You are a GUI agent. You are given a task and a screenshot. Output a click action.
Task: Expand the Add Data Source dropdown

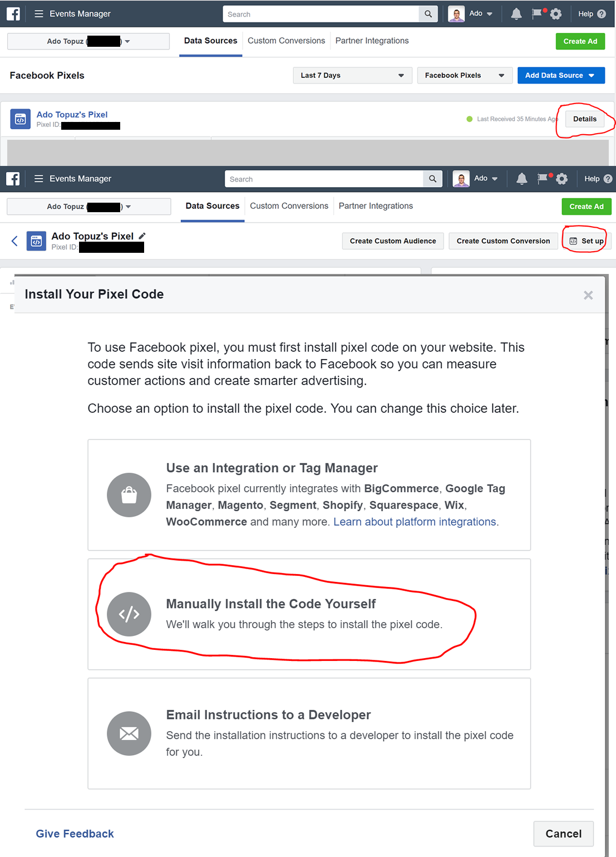click(561, 75)
